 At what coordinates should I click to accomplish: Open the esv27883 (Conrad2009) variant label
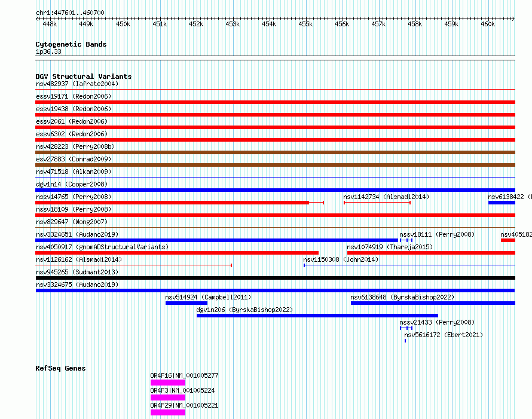coord(74,159)
